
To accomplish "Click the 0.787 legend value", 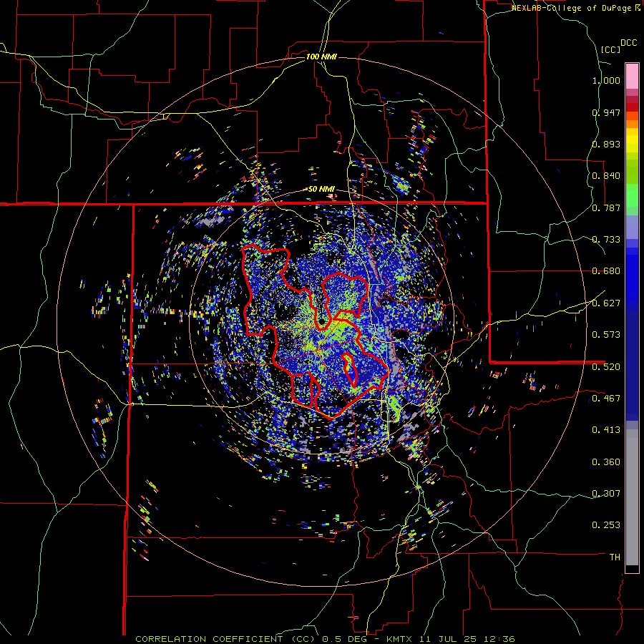I will click(x=606, y=208).
